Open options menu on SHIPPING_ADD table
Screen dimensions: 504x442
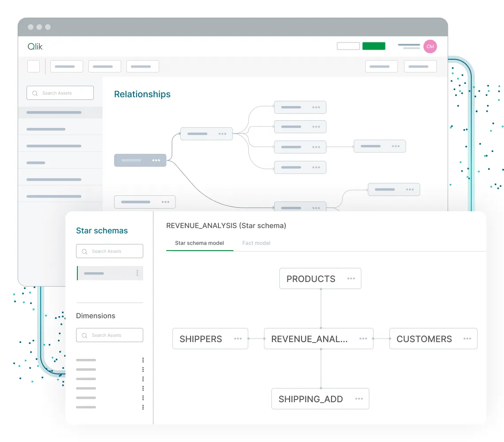pyautogui.click(x=359, y=399)
